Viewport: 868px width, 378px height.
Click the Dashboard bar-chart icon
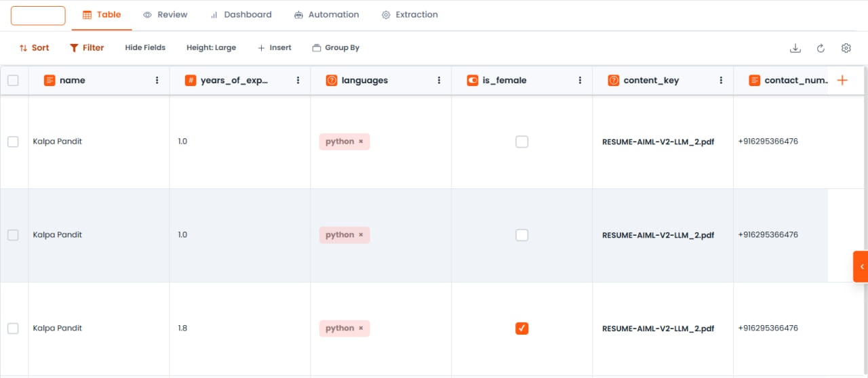(x=214, y=15)
